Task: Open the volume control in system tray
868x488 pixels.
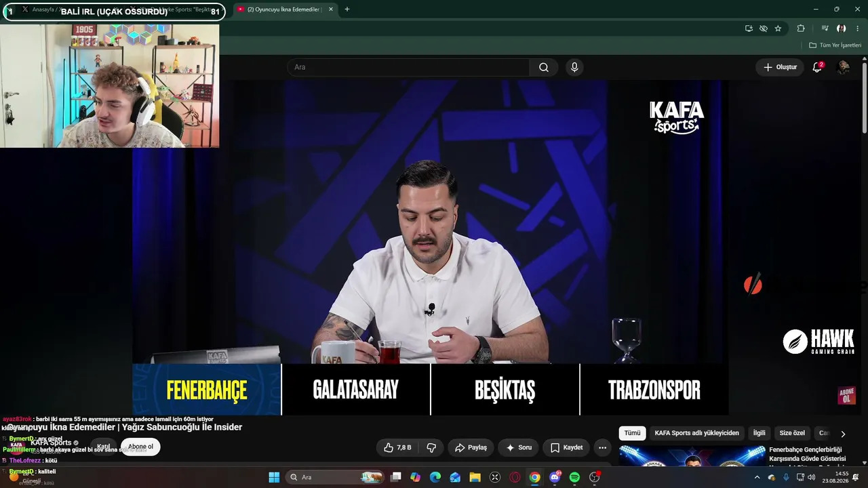Action: (x=812, y=477)
